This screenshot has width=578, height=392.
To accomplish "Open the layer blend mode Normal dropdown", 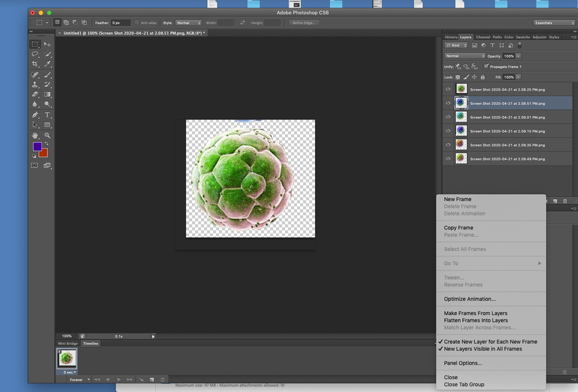I will pyautogui.click(x=464, y=56).
